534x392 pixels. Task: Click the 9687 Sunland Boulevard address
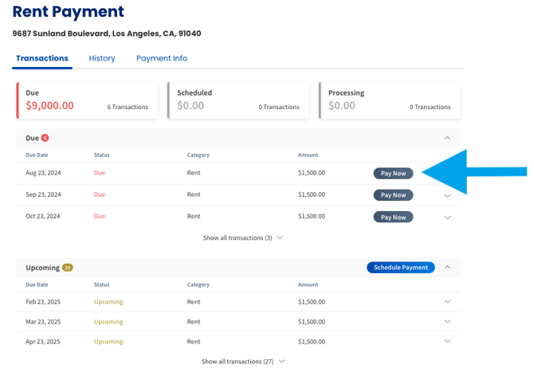pos(107,33)
